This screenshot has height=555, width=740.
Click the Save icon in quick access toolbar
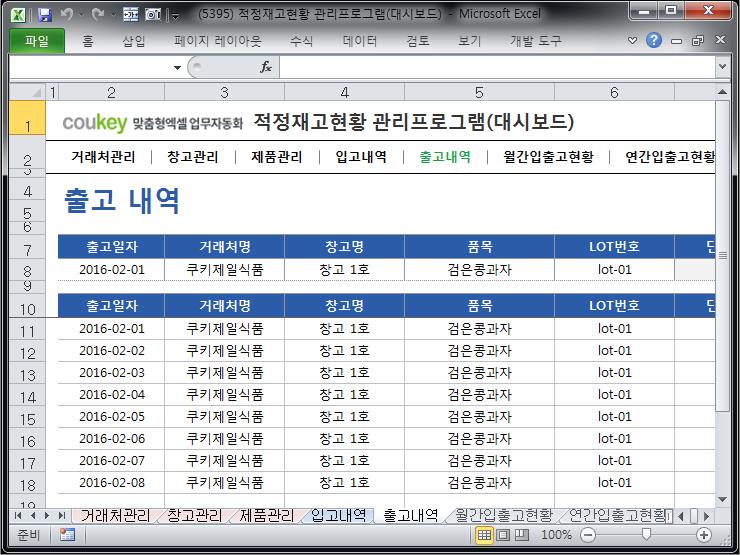click(x=45, y=15)
